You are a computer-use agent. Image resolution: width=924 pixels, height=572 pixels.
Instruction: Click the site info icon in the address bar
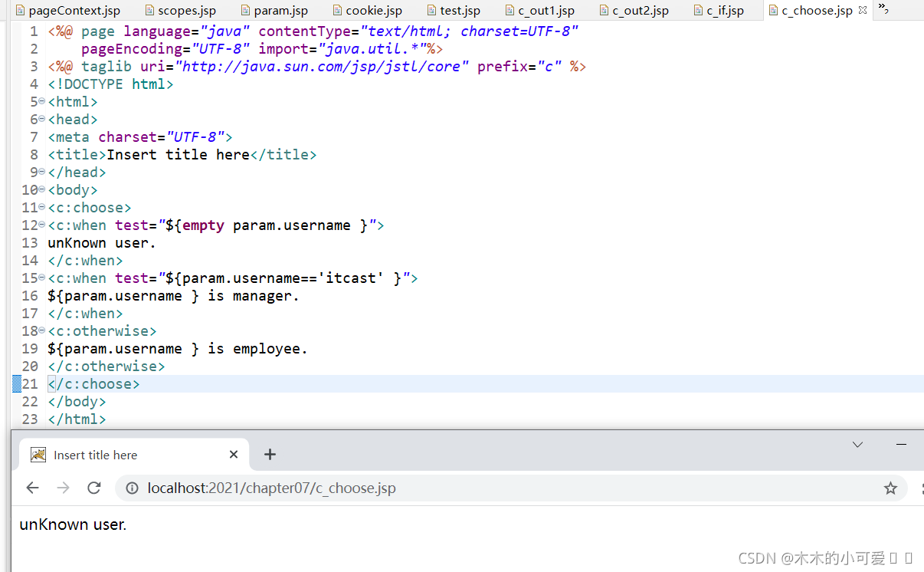tap(133, 488)
